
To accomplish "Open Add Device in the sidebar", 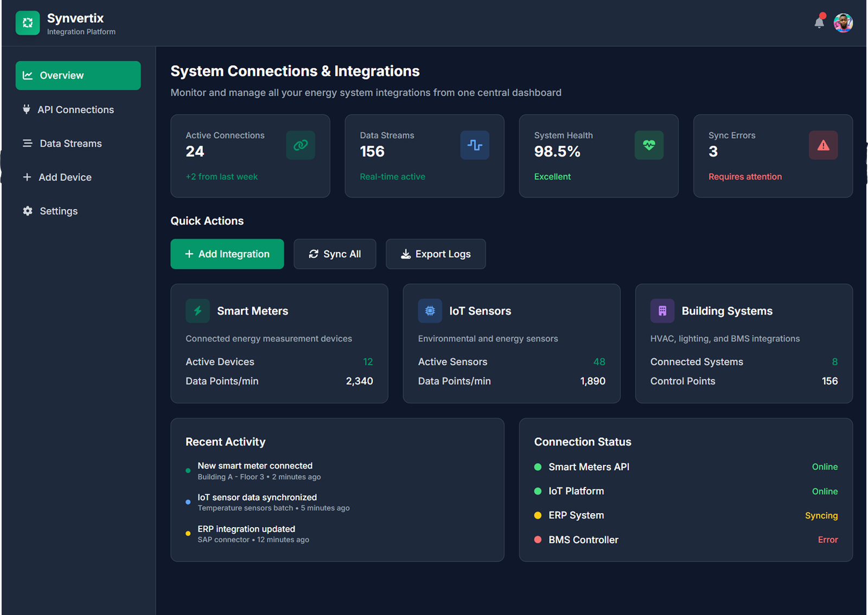I will pos(65,177).
